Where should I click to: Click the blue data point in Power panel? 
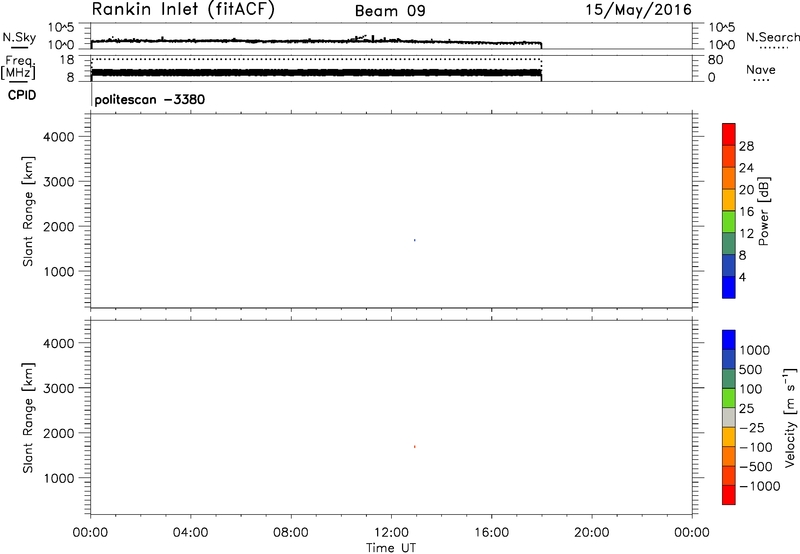414,240
